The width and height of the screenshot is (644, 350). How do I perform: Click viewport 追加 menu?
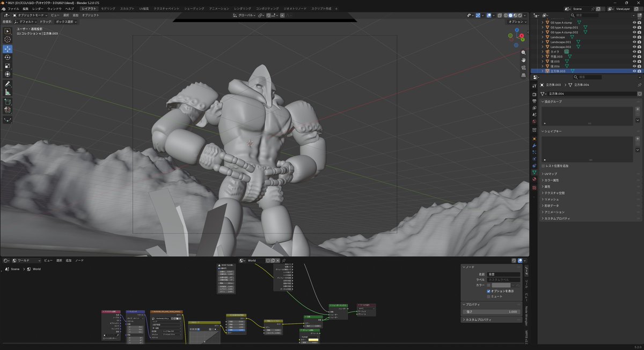(75, 15)
